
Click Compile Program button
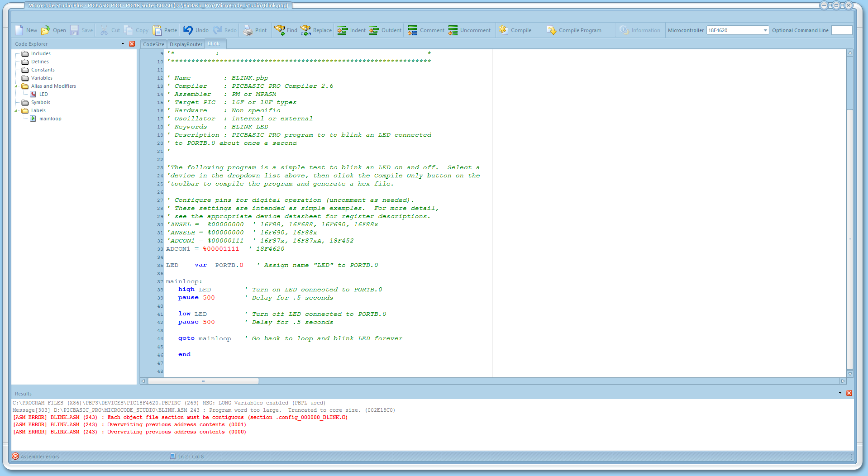click(574, 30)
